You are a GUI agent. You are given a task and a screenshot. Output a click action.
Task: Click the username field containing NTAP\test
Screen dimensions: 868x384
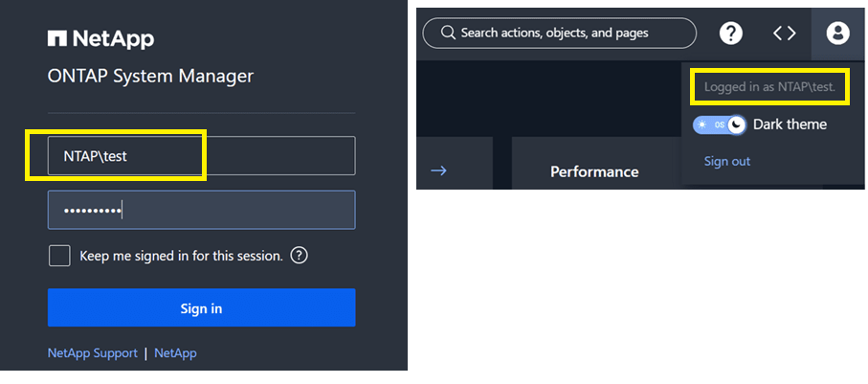coord(202,156)
